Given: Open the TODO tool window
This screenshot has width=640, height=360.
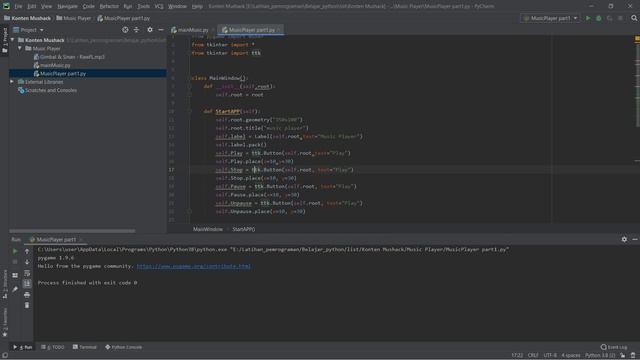Looking at the screenshot, I should point(53,347).
